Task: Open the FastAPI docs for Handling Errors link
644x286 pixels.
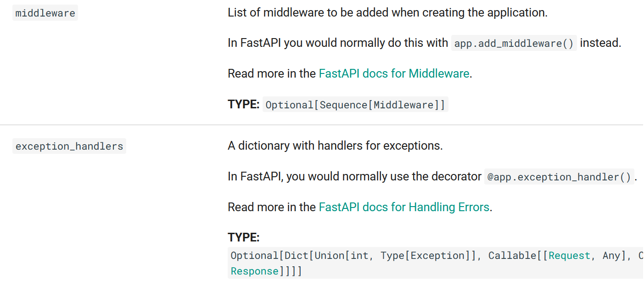Action: point(404,207)
